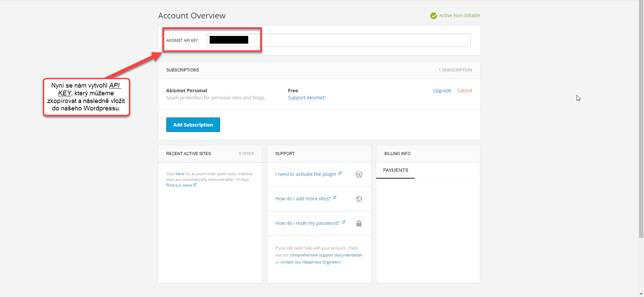Click the 'SUPPORT' panel header
This screenshot has width=644, height=297.
285,154
